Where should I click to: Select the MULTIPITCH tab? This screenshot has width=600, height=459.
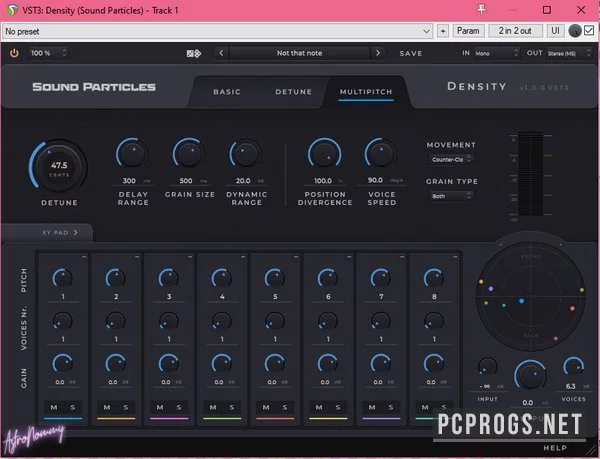[x=366, y=92]
